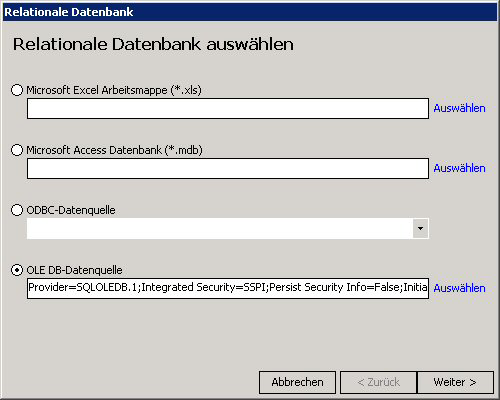This screenshot has height=400, width=500.
Task: Click the 'ODBC-Datenquelle' label text
Action: (71, 210)
